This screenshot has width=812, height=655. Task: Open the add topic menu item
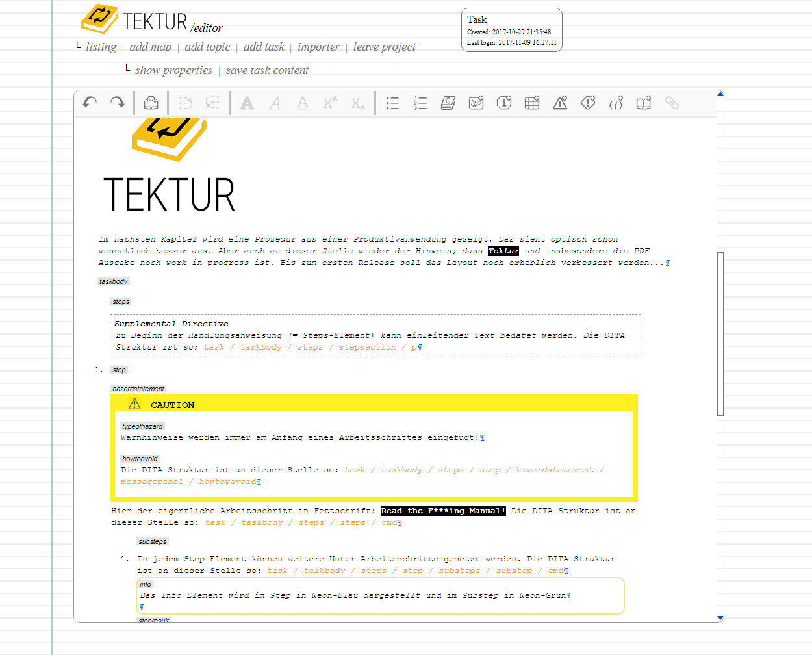point(207,47)
